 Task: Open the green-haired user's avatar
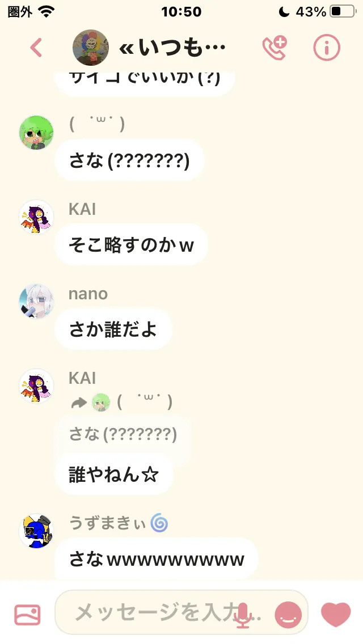tap(37, 133)
